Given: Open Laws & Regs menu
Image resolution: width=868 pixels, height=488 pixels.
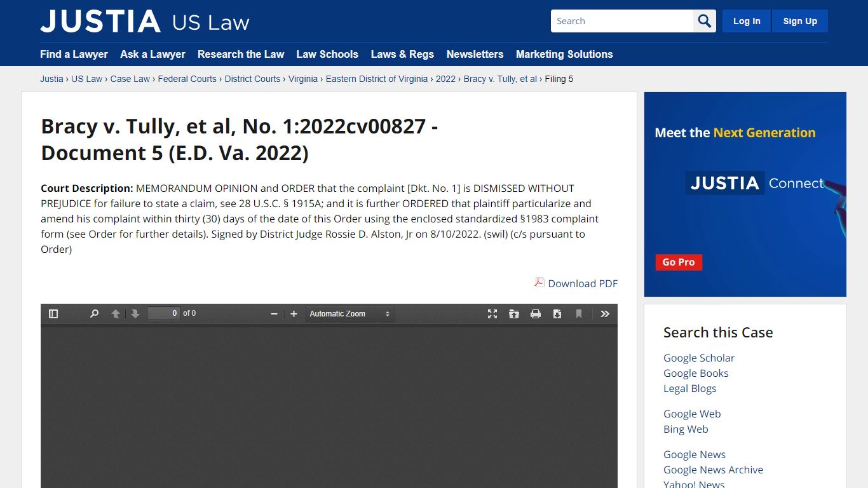Looking at the screenshot, I should 402,54.
